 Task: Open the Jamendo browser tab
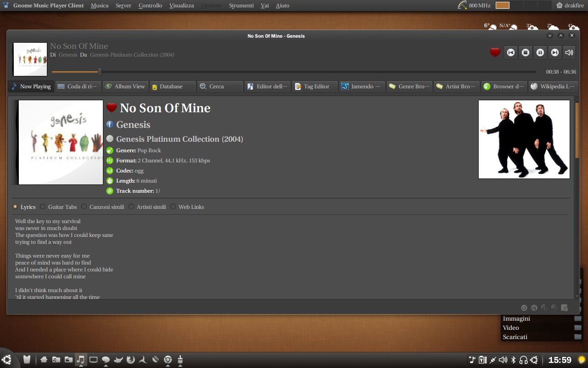coord(362,86)
